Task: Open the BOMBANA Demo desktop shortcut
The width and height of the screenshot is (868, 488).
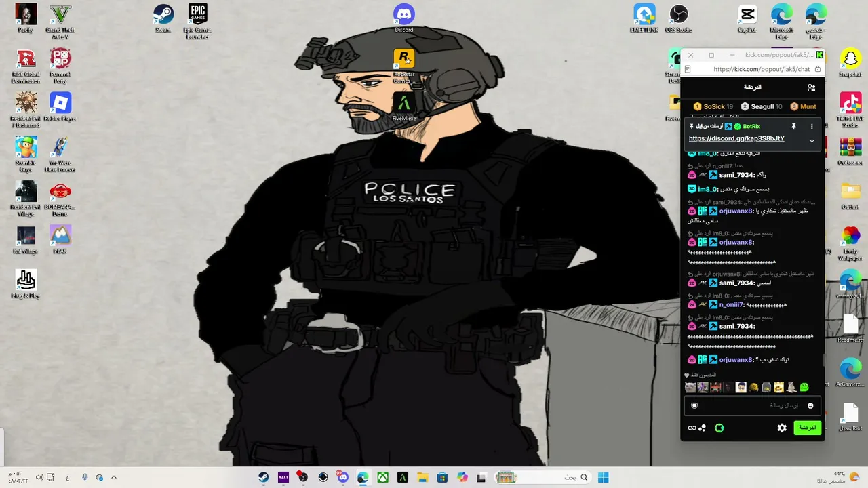Action: [x=60, y=199]
